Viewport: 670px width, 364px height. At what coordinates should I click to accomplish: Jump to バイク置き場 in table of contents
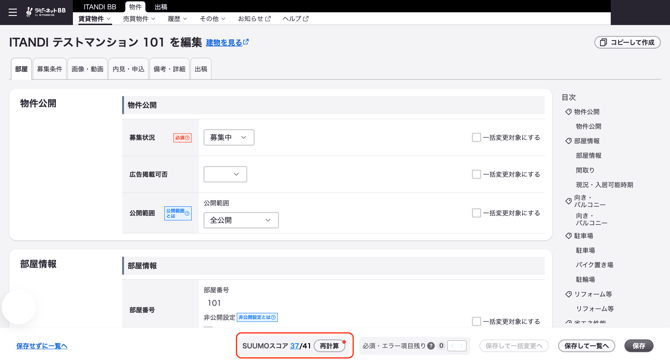pyautogui.click(x=594, y=265)
